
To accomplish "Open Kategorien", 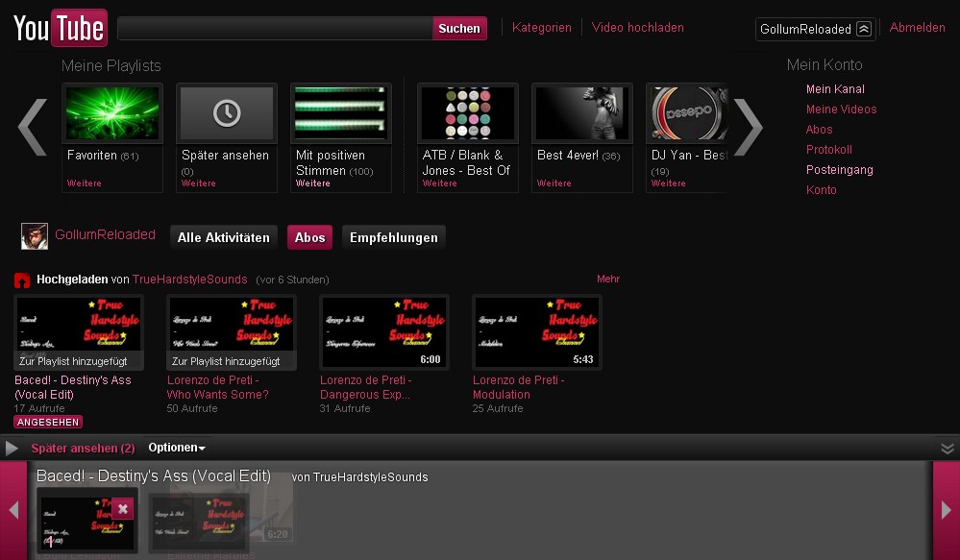I will pyautogui.click(x=541, y=28).
